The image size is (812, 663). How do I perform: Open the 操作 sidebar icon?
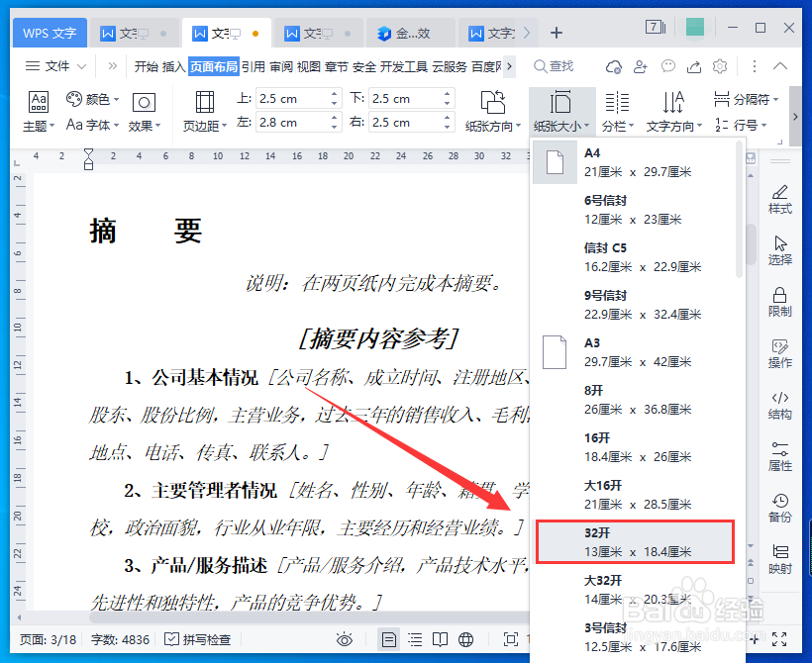pos(780,354)
